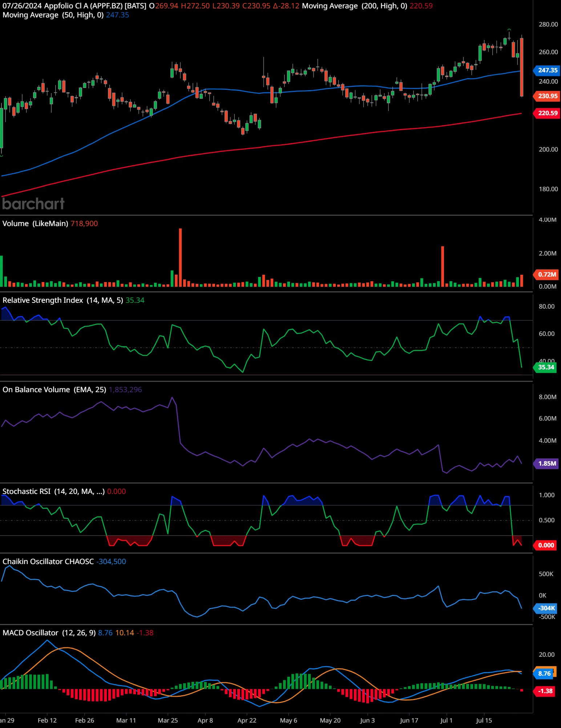Screen dimensions: 561x728
Task: Click the 07/26/2024 date in header
Action: tap(22, 6)
